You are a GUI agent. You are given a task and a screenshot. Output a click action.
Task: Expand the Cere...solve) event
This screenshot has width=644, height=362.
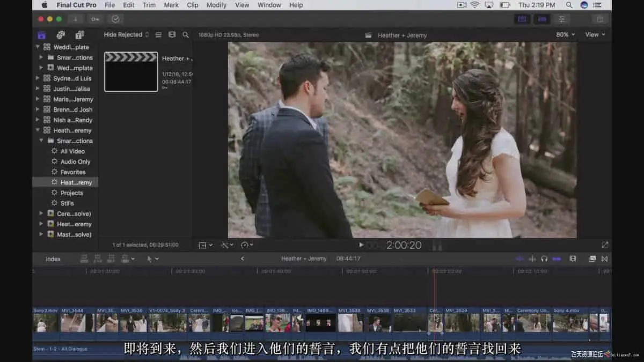[41, 213]
